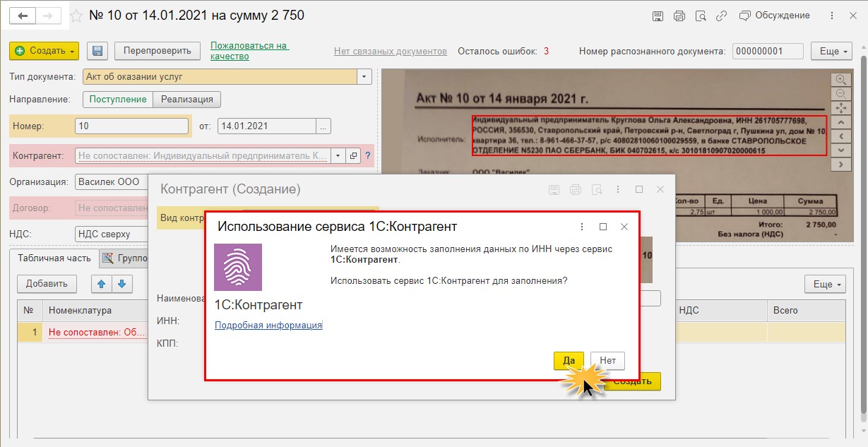The width and height of the screenshot is (868, 447).
Task: Click the four-arrow move icon in the image viewer
Action: [x=840, y=108]
